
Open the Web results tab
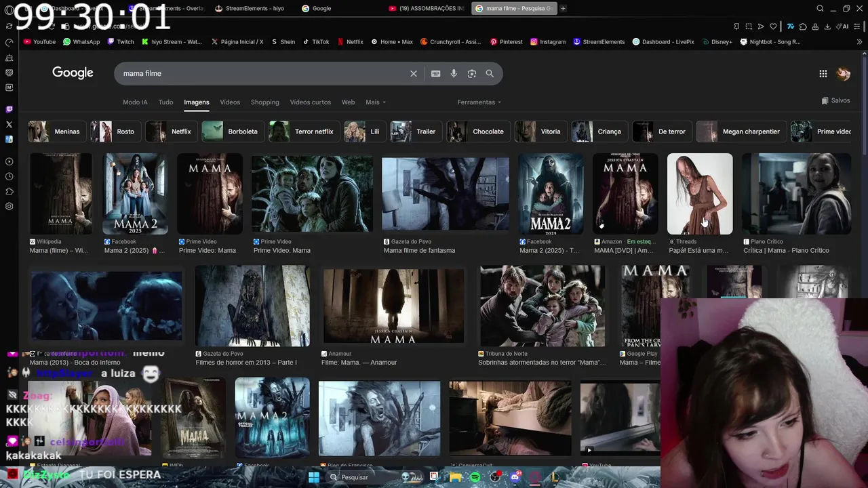[348, 102]
